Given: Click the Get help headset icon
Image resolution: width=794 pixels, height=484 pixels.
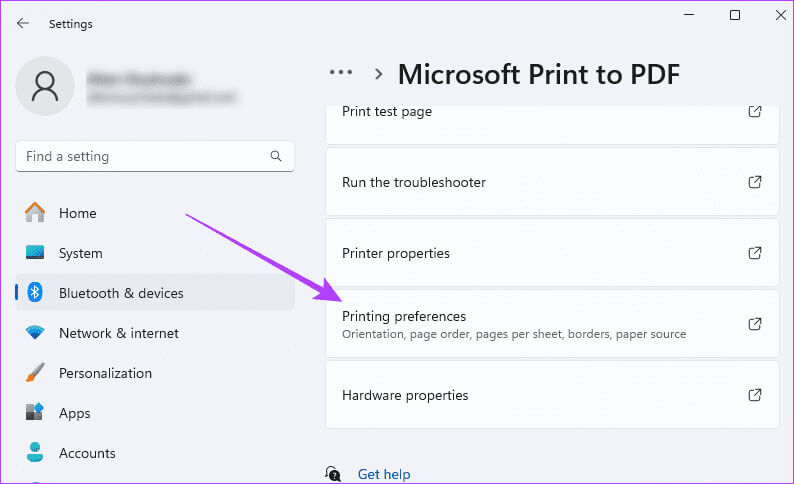Looking at the screenshot, I should pos(333,474).
